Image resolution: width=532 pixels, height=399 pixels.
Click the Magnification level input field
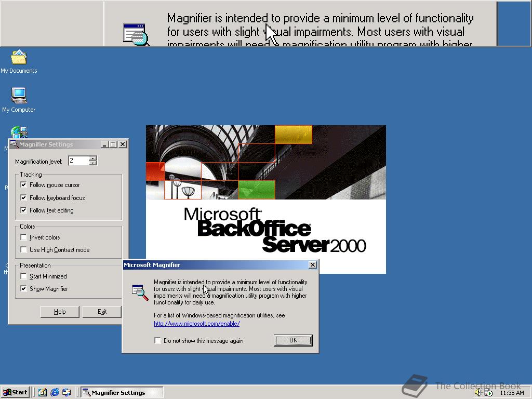78,161
